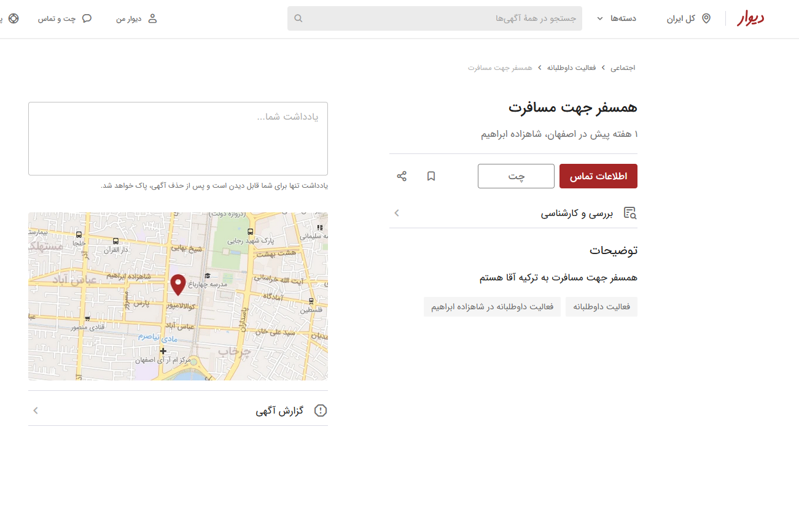
Task: Open the دسته‌ها categories dropdown
Action: (617, 18)
